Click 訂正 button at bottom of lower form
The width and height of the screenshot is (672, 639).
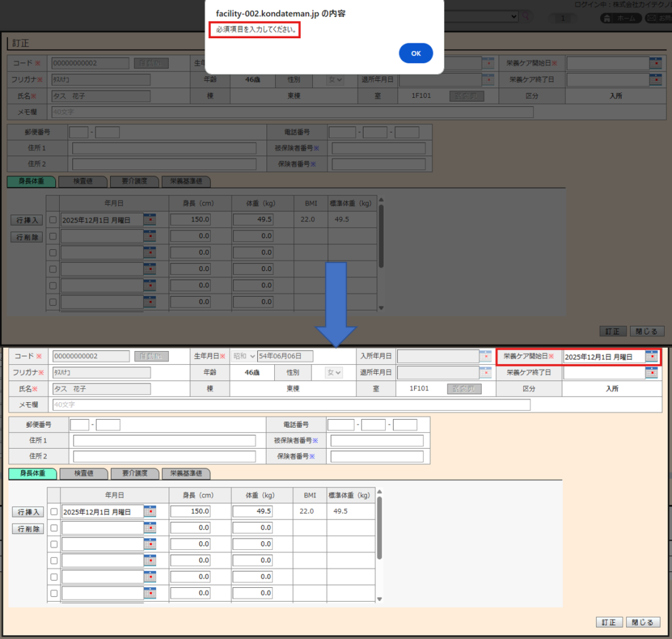(x=608, y=622)
